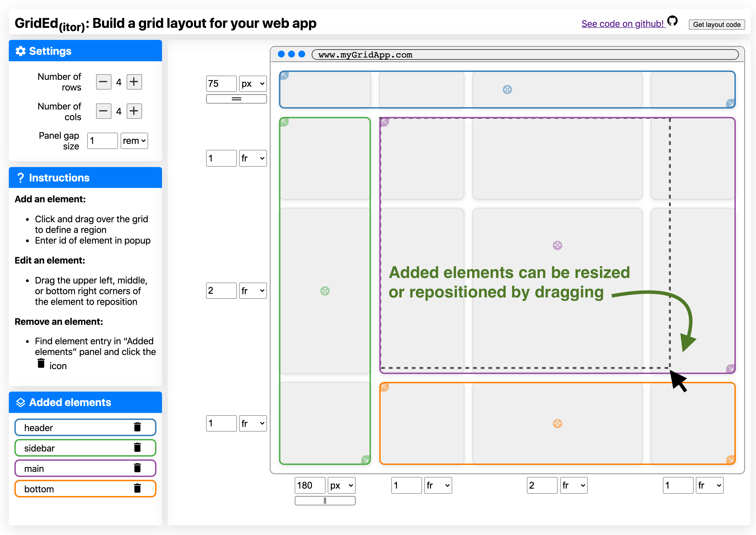Click the panel gap size input field

[x=102, y=141]
